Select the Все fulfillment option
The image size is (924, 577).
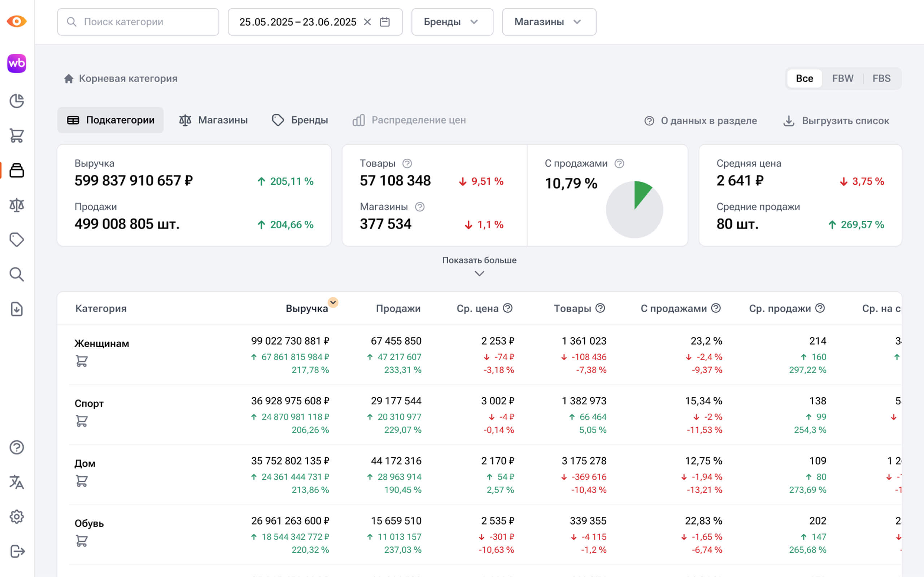click(x=804, y=79)
